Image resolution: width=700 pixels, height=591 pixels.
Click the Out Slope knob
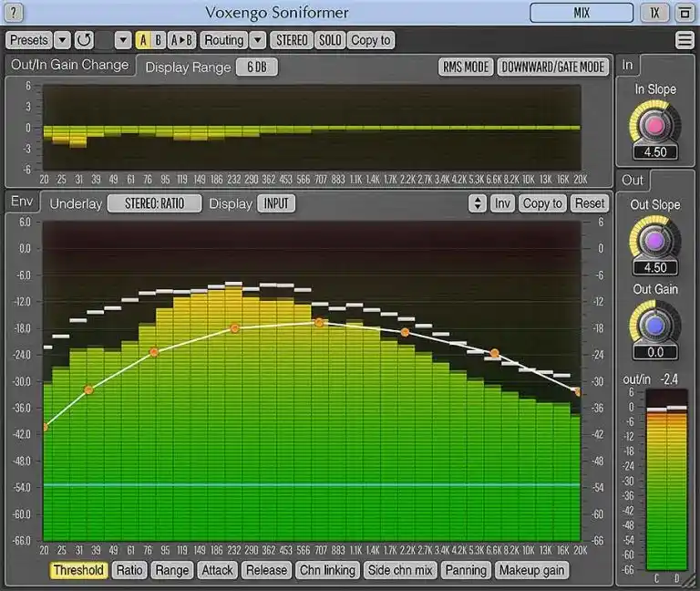[x=655, y=241]
